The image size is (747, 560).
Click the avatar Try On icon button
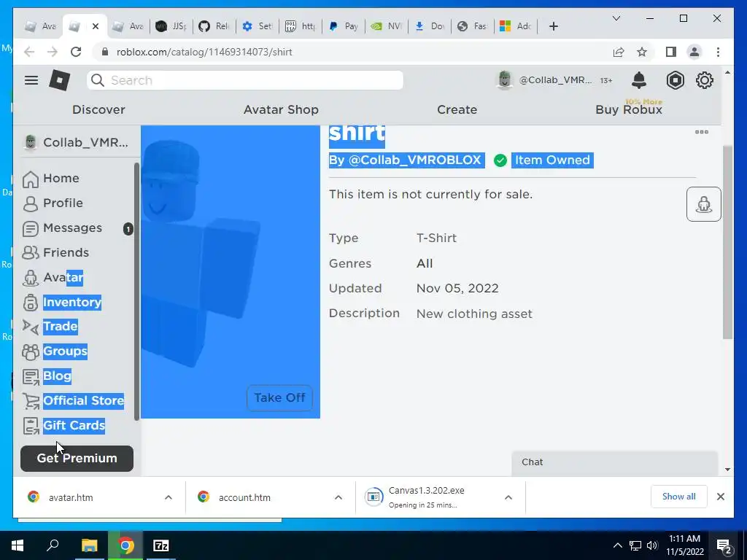click(704, 204)
